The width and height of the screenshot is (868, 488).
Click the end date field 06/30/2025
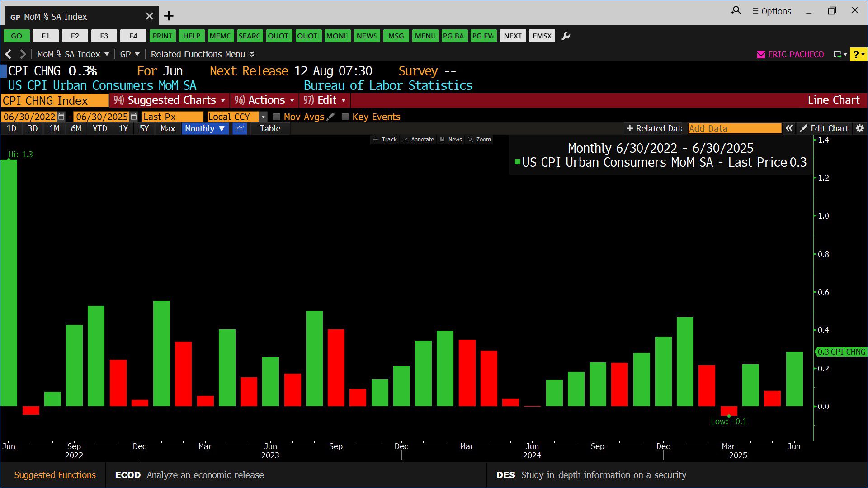coord(101,117)
